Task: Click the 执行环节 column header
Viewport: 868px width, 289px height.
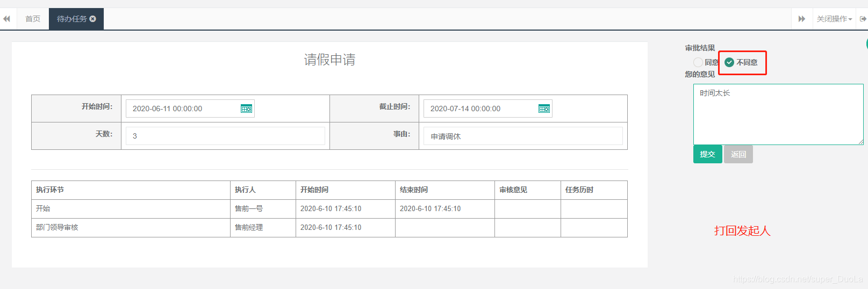Action: 131,190
